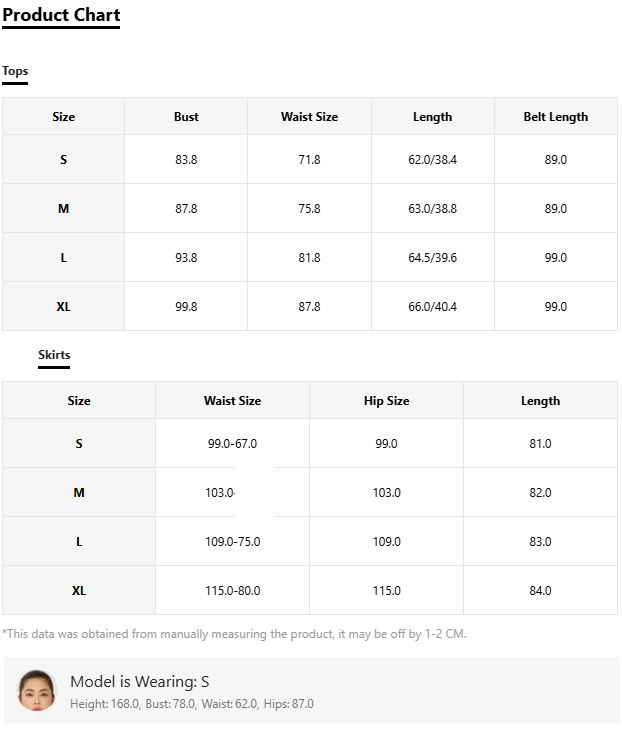Click Tops bust value 83.8
The width and height of the screenshot is (622, 731).
[186, 160]
